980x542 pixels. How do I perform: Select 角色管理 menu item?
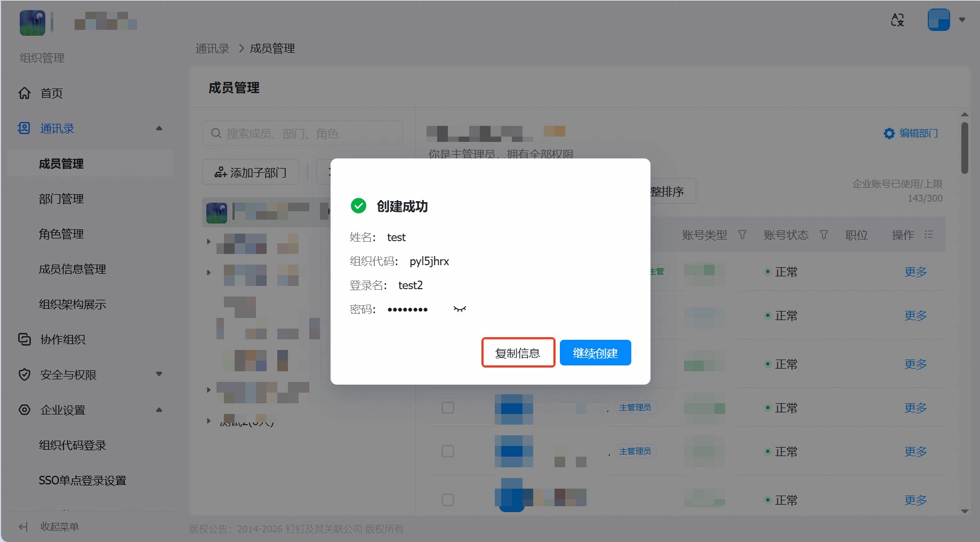tap(61, 234)
